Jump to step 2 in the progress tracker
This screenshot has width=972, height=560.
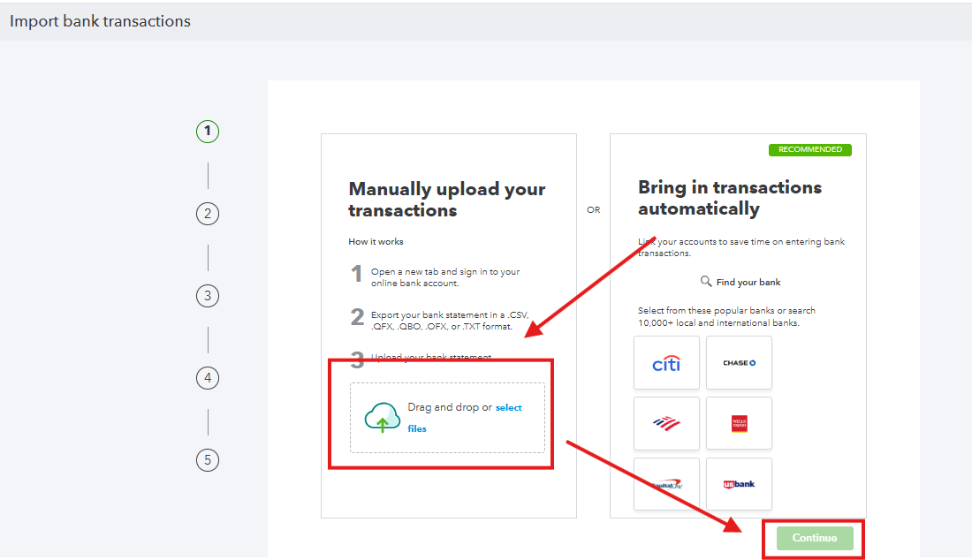(208, 214)
